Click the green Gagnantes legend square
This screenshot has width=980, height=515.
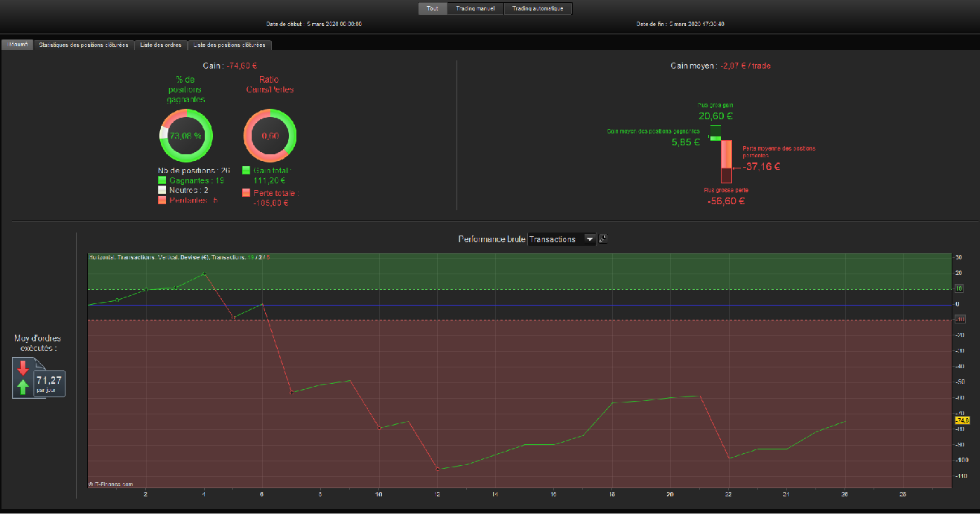click(162, 180)
